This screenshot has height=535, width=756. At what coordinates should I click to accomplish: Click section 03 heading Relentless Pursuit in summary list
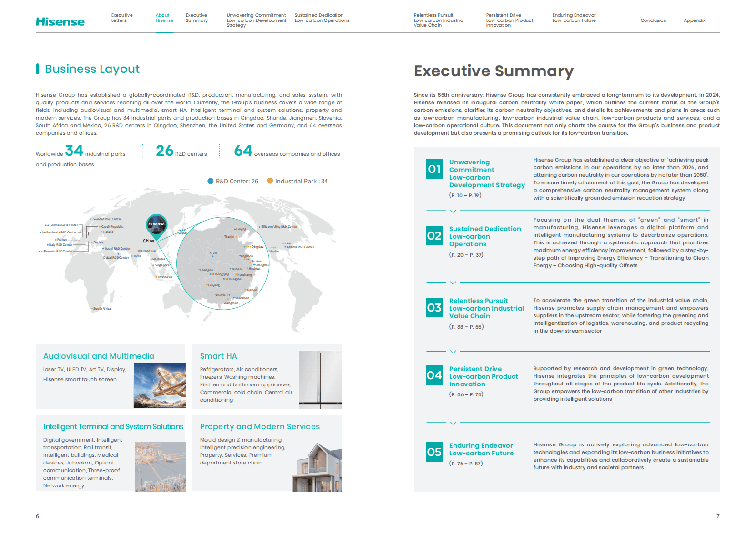pyautogui.click(x=486, y=308)
